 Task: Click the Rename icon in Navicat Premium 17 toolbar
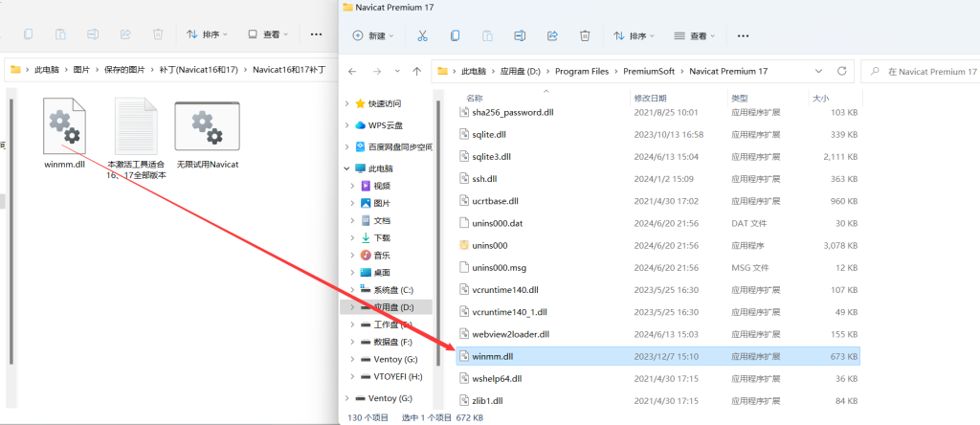pos(520,36)
